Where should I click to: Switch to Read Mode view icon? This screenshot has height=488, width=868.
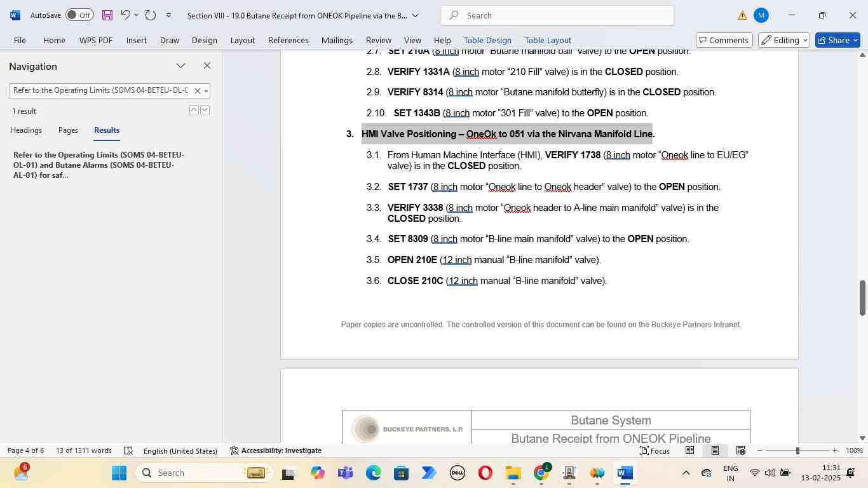[689, 451]
